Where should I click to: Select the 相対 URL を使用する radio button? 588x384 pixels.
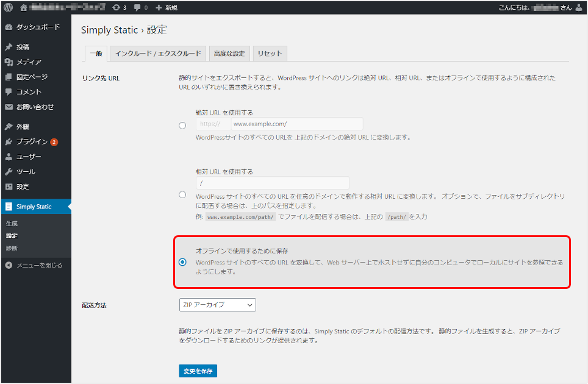[x=182, y=194]
